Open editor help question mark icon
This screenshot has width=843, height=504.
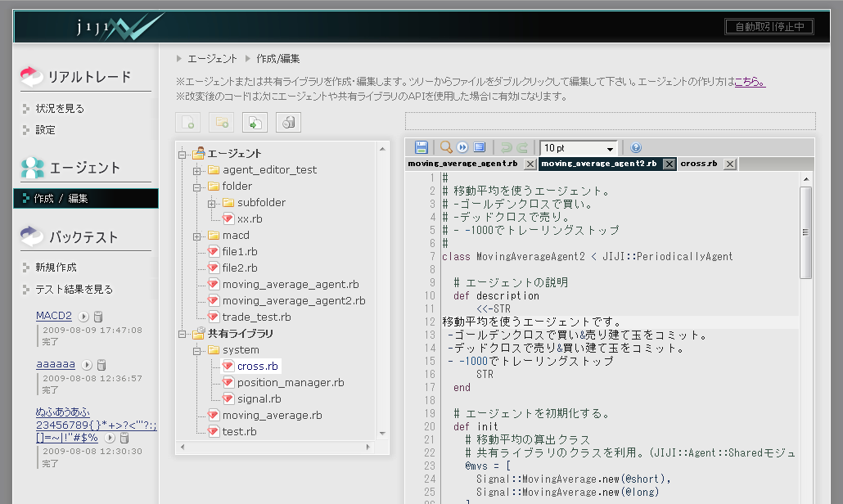tap(635, 147)
